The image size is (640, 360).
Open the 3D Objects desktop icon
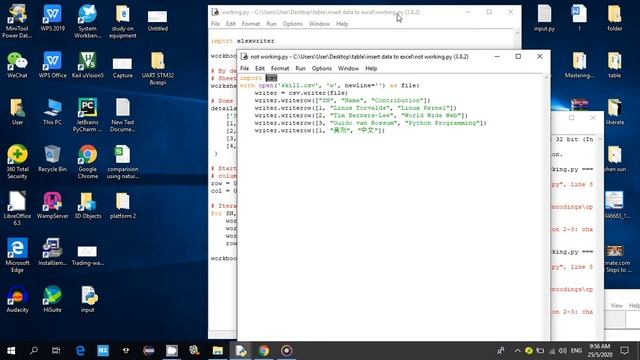(87, 205)
